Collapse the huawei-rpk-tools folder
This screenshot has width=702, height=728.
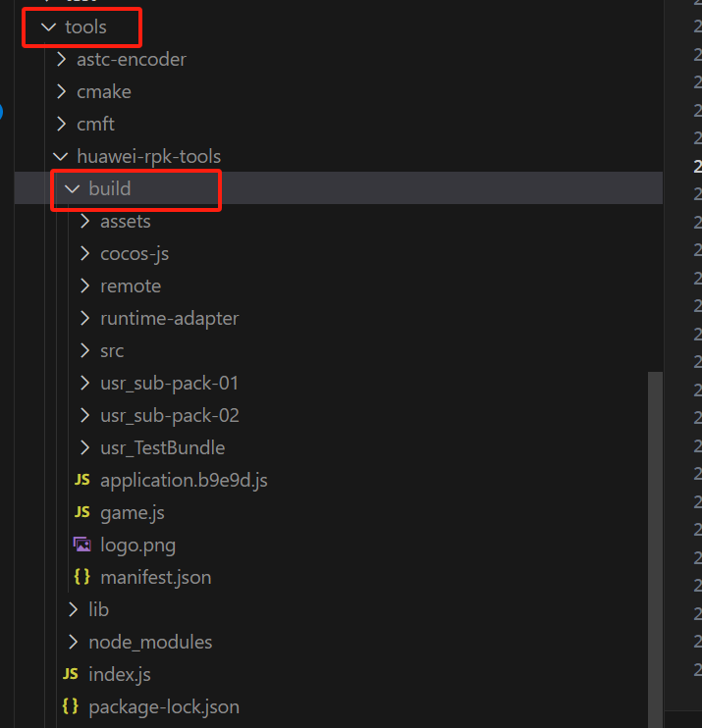tap(148, 157)
